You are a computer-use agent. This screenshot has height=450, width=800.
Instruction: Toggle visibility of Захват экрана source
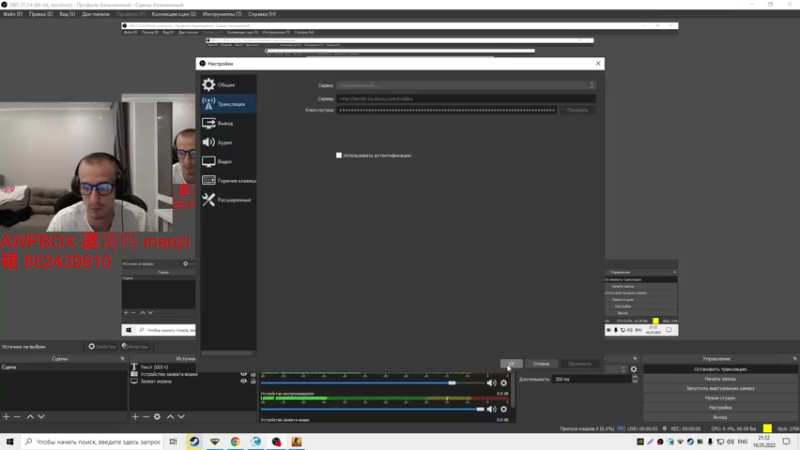[x=243, y=381]
